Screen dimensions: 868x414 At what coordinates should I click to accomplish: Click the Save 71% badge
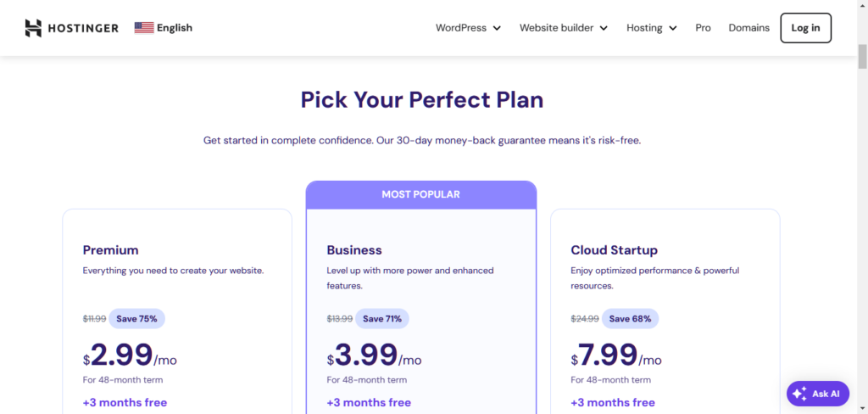click(x=382, y=319)
